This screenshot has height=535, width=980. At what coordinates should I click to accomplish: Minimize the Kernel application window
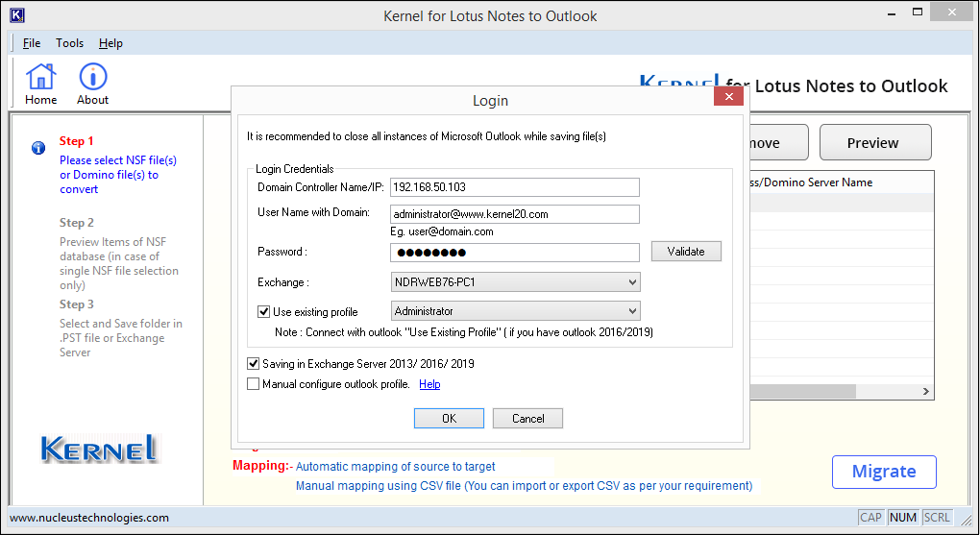(892, 13)
